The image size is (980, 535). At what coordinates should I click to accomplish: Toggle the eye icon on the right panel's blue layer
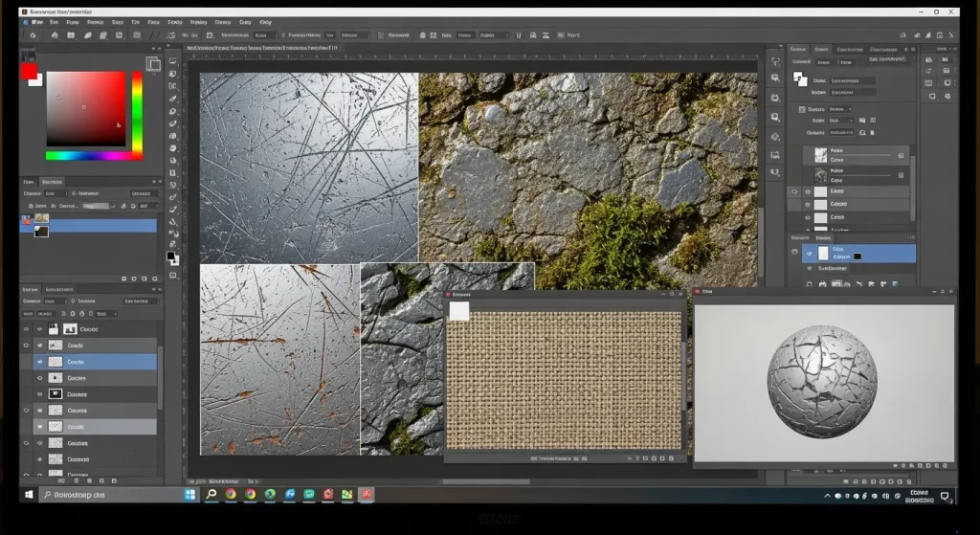810,254
